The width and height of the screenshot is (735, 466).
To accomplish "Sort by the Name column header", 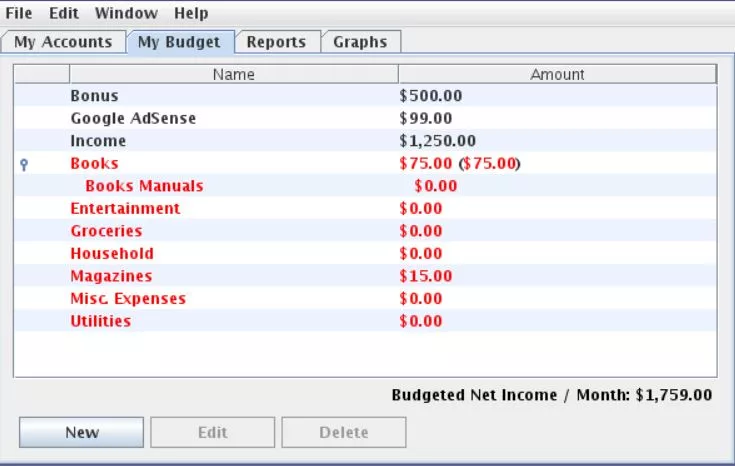I will click(x=234, y=74).
